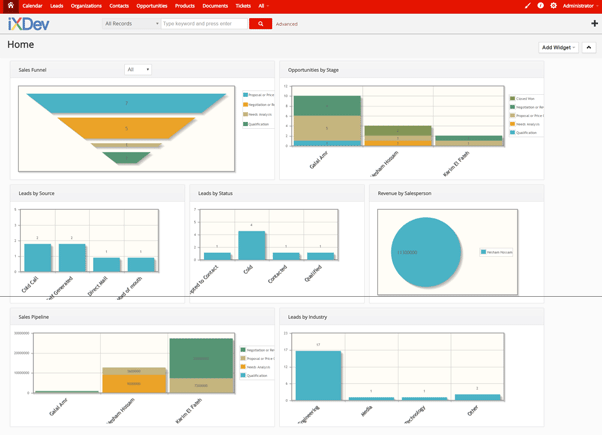
Task: Go to the Calendar module
Action: click(x=32, y=6)
